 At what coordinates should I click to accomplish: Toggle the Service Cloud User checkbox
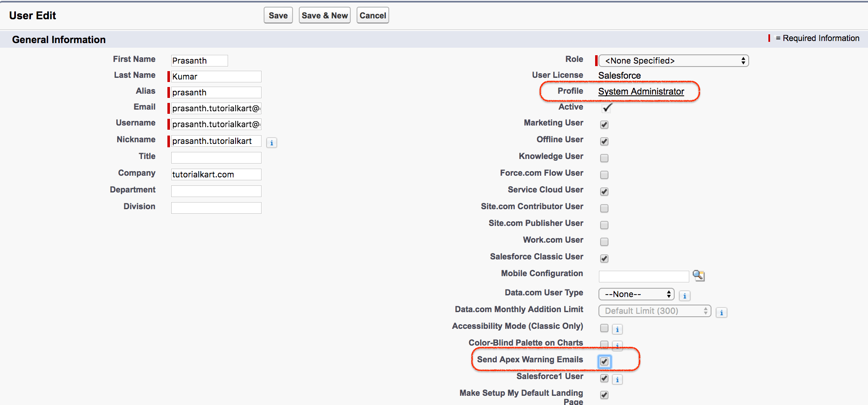(604, 192)
